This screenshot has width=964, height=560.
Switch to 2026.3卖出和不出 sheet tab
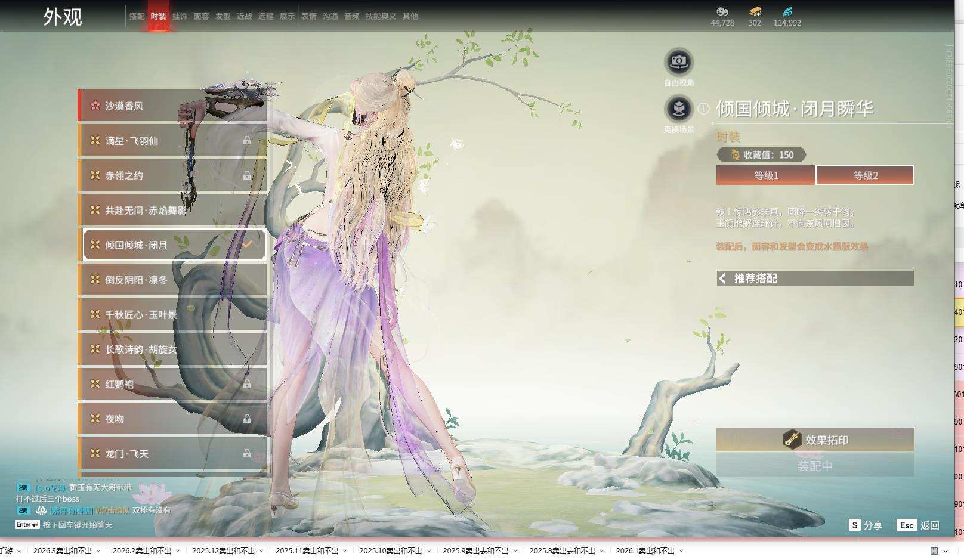[x=63, y=550]
